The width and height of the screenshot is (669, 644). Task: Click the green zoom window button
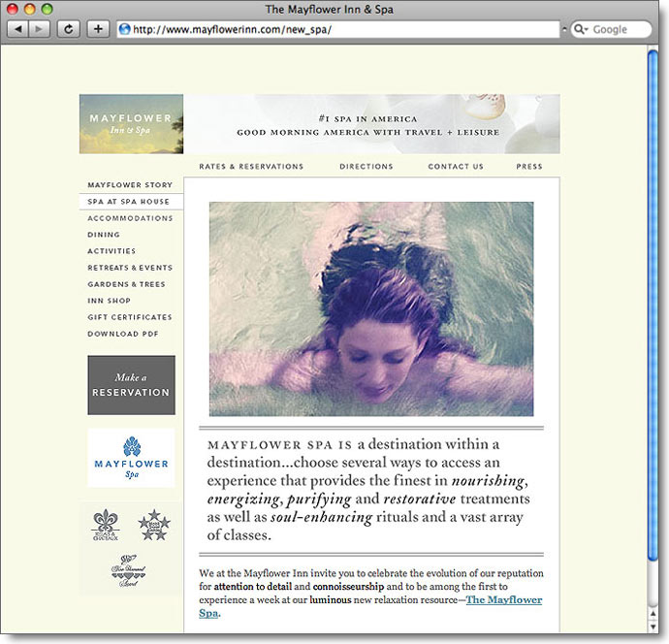[47, 9]
